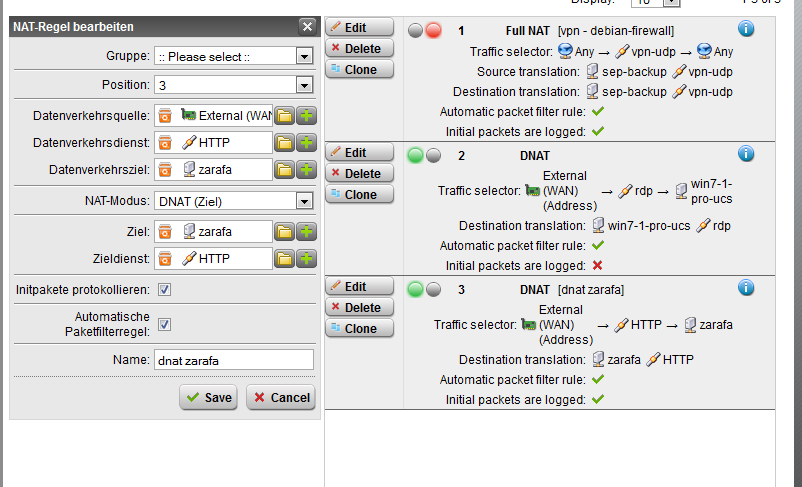The height and width of the screenshot is (487, 802).
Task: Delete rule 2 DNAT rdp
Action: (x=360, y=173)
